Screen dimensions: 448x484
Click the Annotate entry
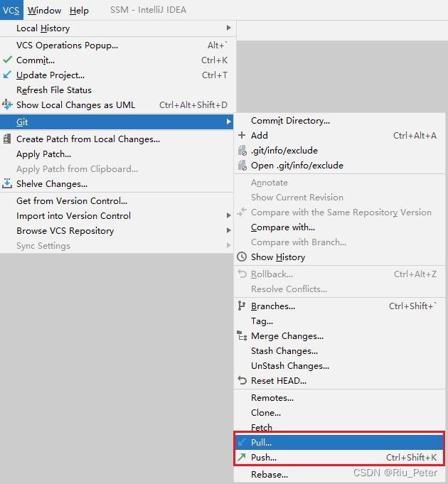coord(340,183)
